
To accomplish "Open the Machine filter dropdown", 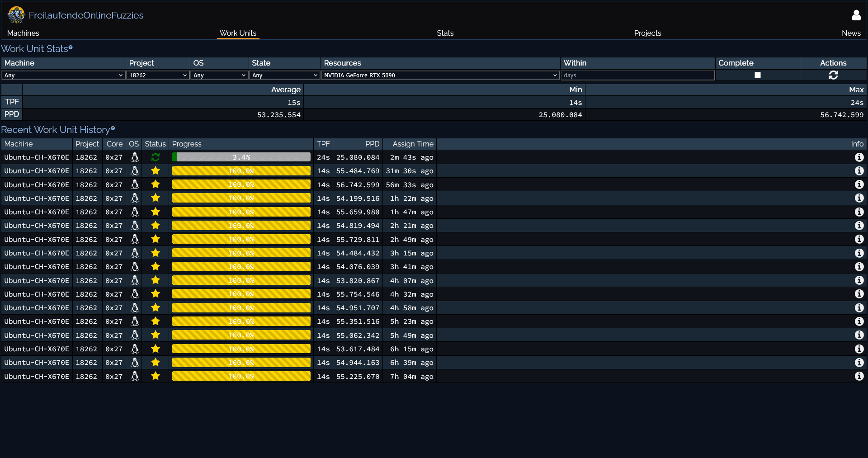I will click(x=63, y=75).
